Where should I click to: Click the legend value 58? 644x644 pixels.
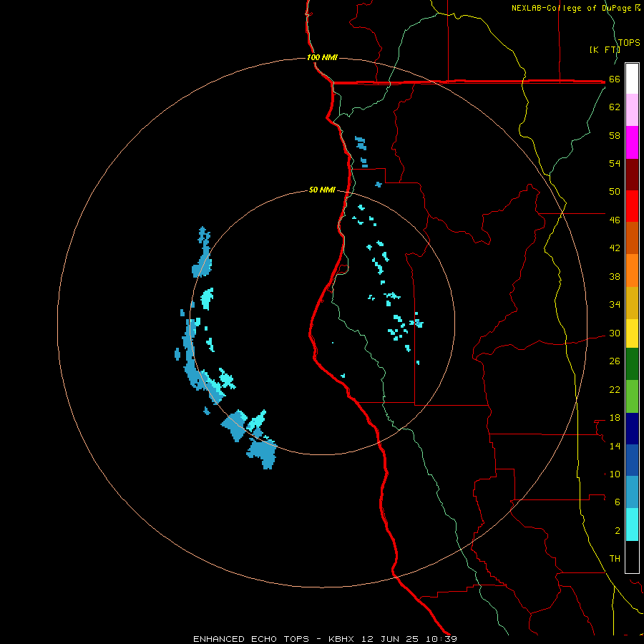[x=615, y=135]
